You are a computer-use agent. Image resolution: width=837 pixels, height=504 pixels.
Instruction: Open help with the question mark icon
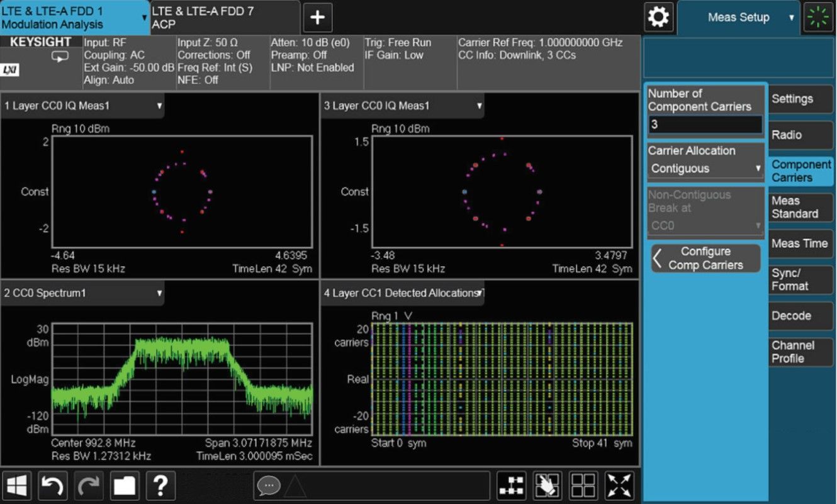(160, 486)
